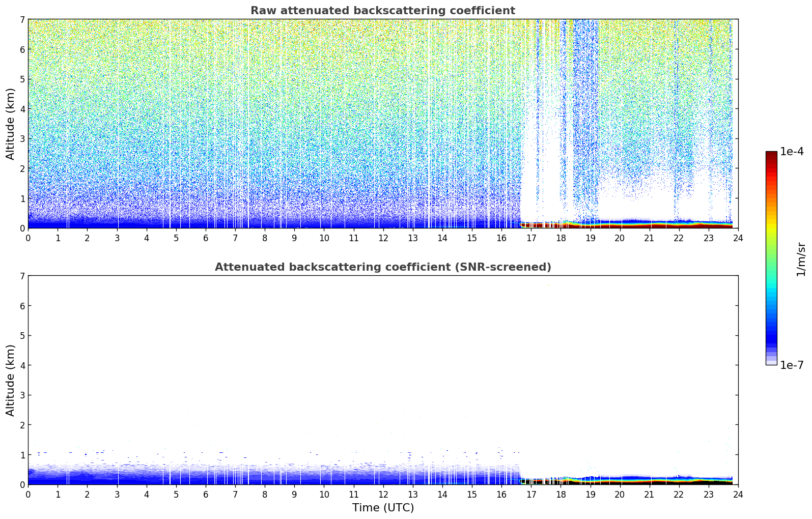Click the "1e-7" colorbar minimum label
Screen dimensions: 812x519
pyautogui.click(x=792, y=365)
